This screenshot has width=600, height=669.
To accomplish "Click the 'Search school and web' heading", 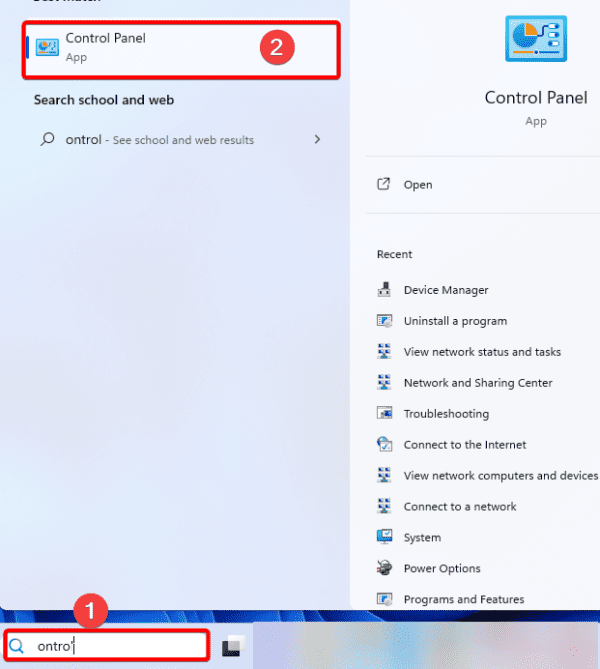I will (x=104, y=100).
